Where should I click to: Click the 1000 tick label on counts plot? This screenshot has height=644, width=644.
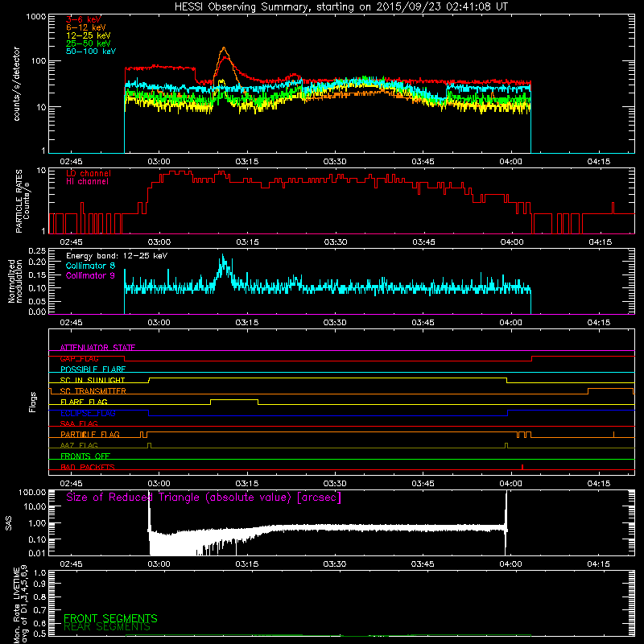36,17
